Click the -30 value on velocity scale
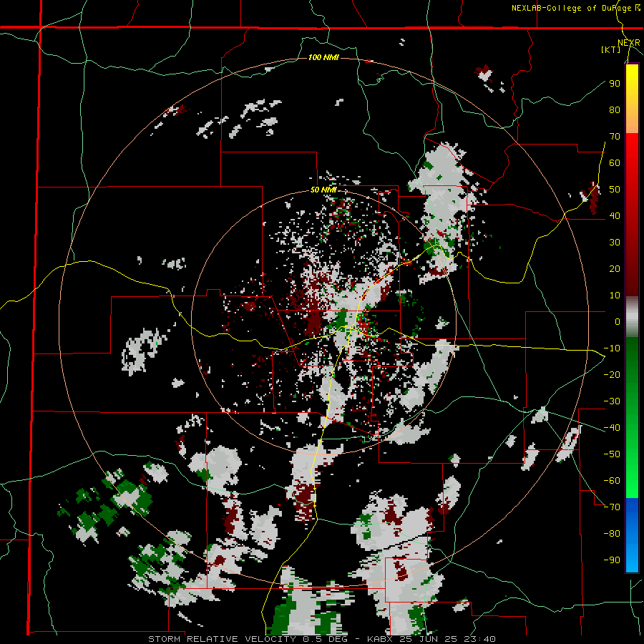This screenshot has height=644, width=644. click(x=612, y=401)
